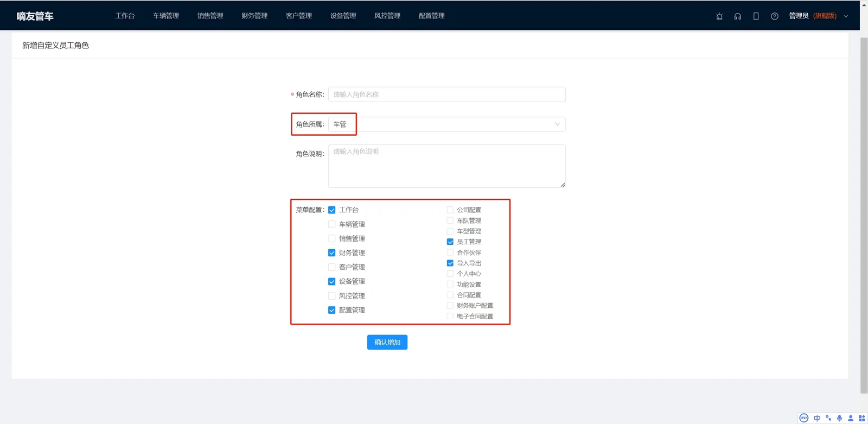Uncheck the 配置管理 checkbox

(332, 310)
